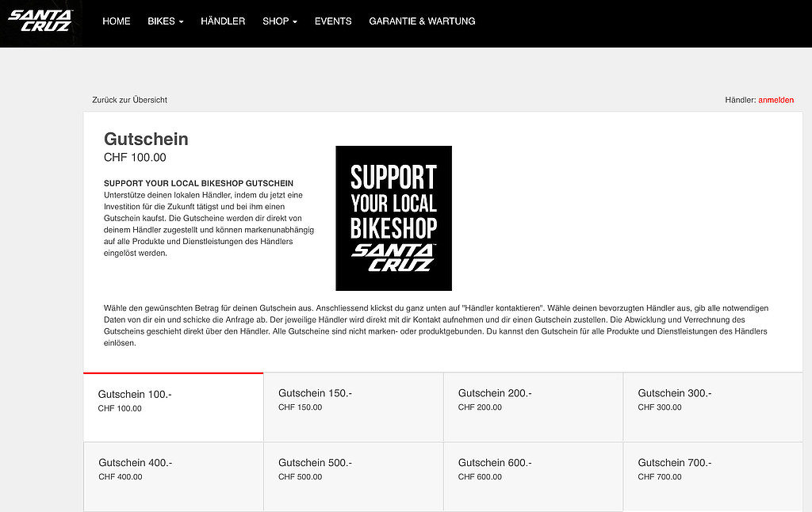Select the Gutschein 100.- option
This screenshot has width=812, height=512.
tap(173, 407)
